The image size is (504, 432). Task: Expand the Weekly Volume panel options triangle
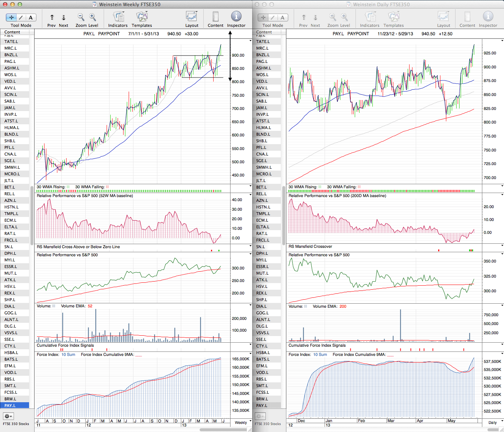click(251, 306)
